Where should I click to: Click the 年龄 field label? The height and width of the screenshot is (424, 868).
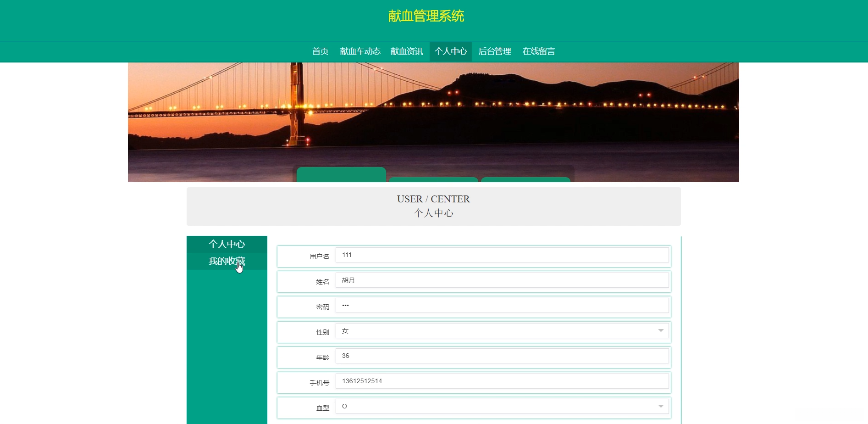(322, 357)
